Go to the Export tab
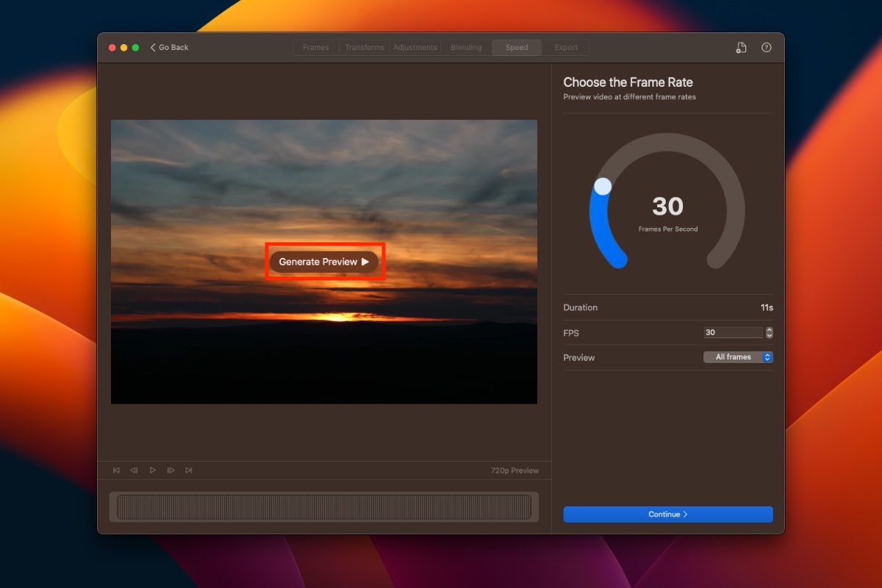Image resolution: width=882 pixels, height=588 pixels. click(x=566, y=48)
